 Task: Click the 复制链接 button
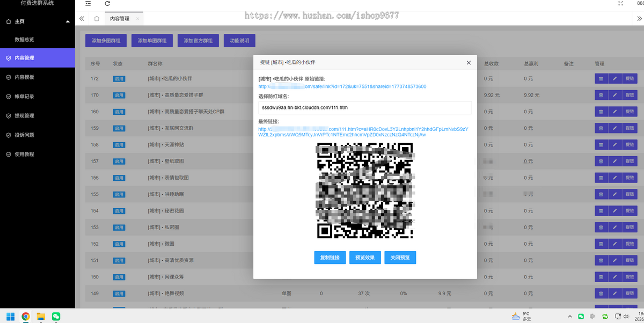pos(330,258)
